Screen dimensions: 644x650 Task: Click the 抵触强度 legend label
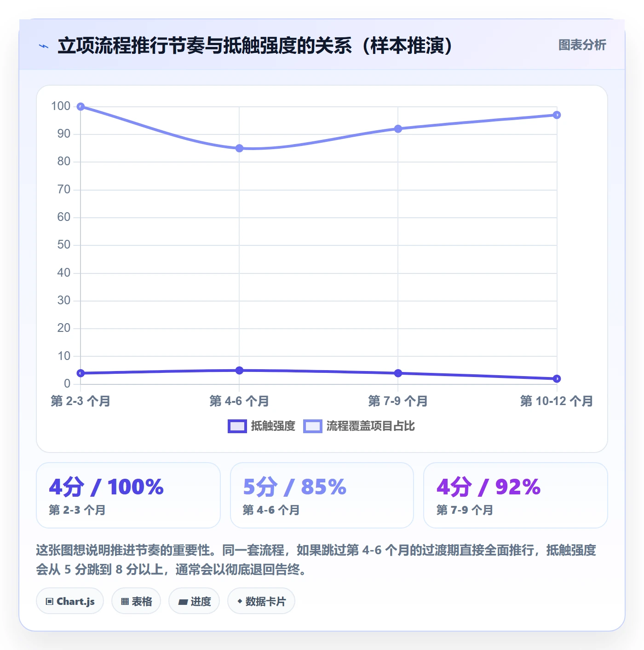273,426
